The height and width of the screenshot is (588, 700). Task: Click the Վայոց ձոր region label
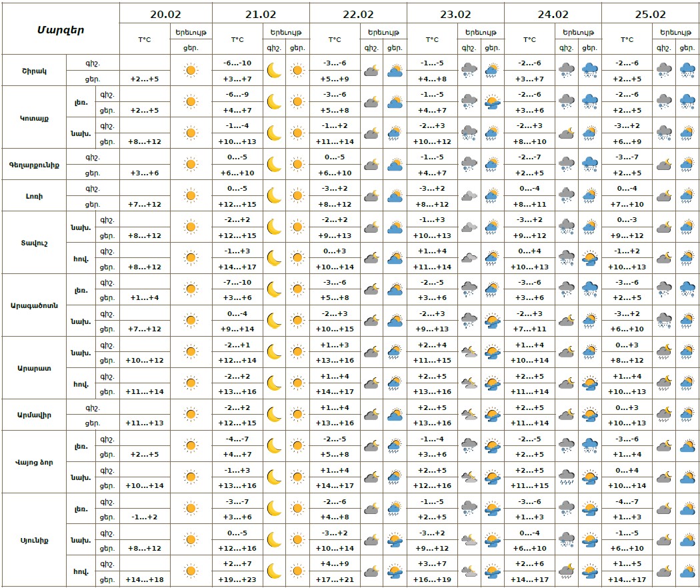(35, 461)
